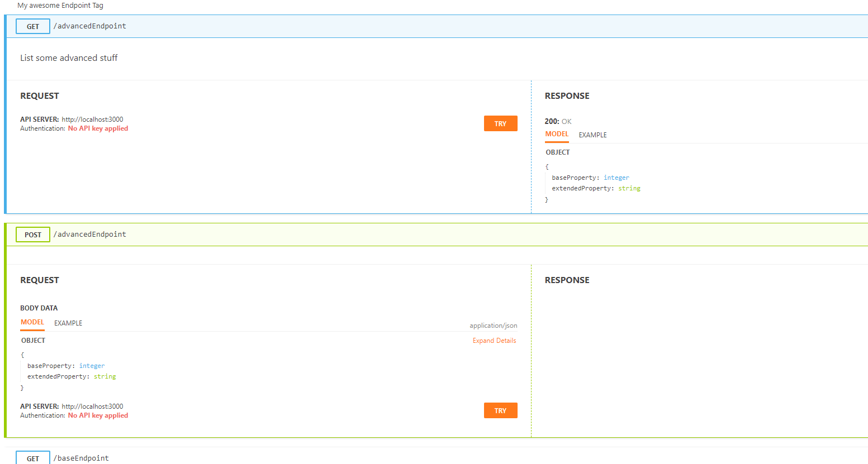Click the POST badge for /advancedEndpoint
The height and width of the screenshot is (464, 868).
pyautogui.click(x=32, y=235)
